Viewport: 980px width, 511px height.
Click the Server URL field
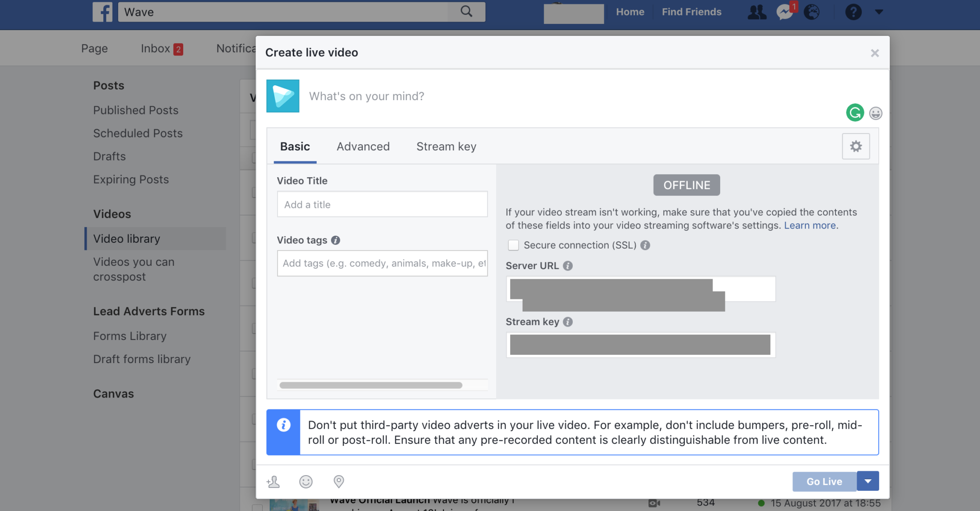(x=641, y=289)
